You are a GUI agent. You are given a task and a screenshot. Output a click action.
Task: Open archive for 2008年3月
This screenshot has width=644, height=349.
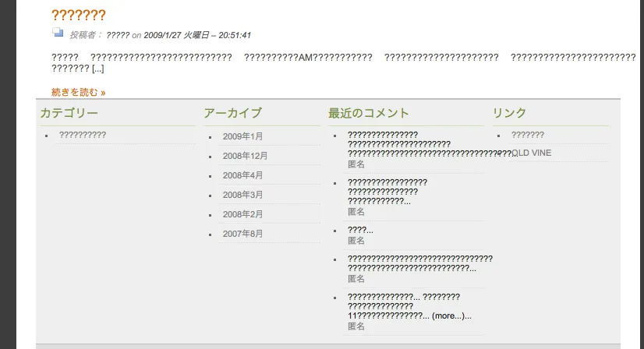coord(242,195)
